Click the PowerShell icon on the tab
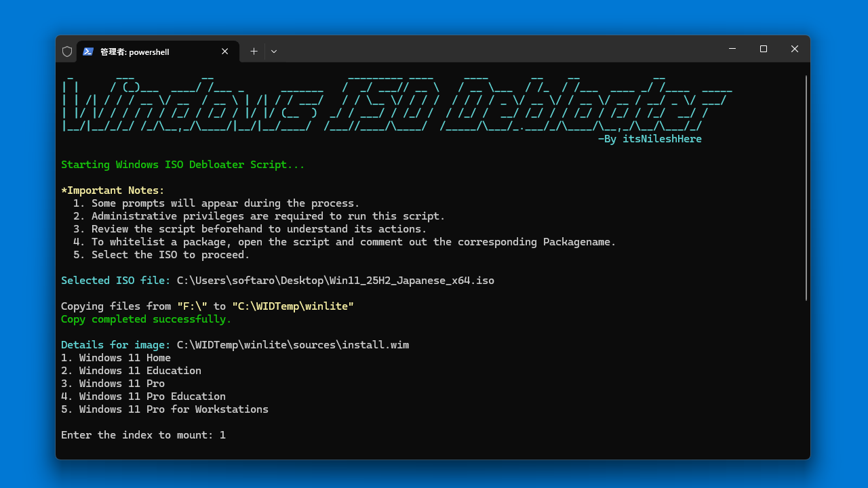 click(x=89, y=51)
